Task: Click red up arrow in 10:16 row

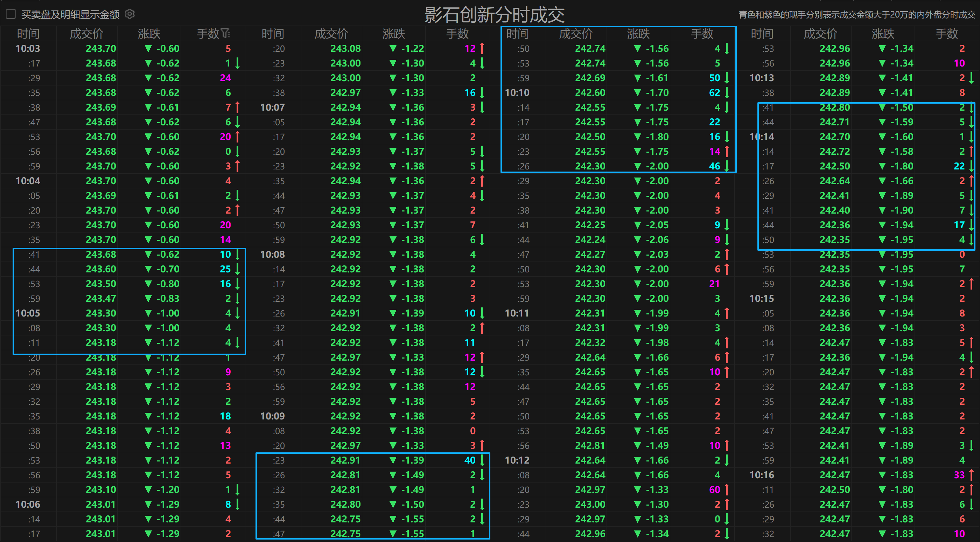Action: tap(971, 475)
